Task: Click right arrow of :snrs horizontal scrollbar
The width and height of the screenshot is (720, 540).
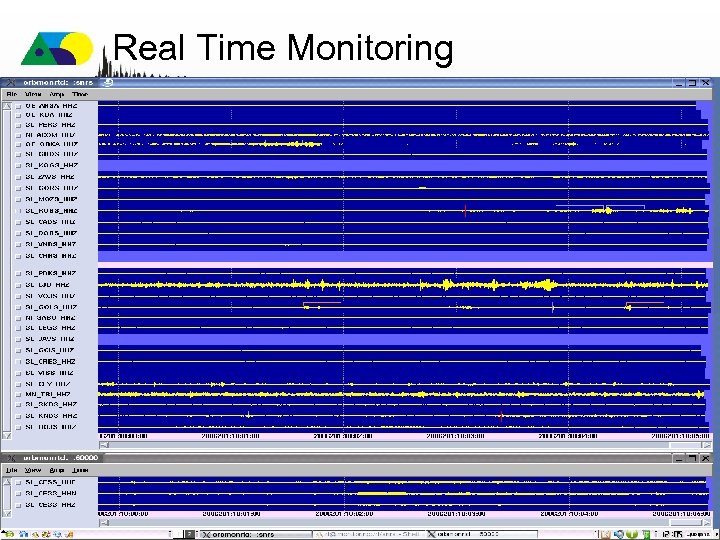Action: [707, 444]
